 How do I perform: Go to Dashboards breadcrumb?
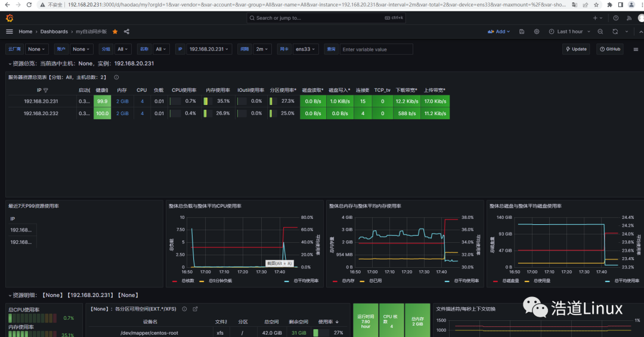pyautogui.click(x=54, y=32)
